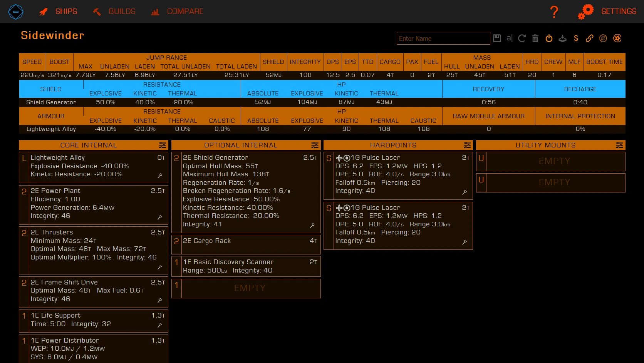Screen dimensions: 644x363
Task: Open the Optional Internal section options menu
Action: click(315, 145)
